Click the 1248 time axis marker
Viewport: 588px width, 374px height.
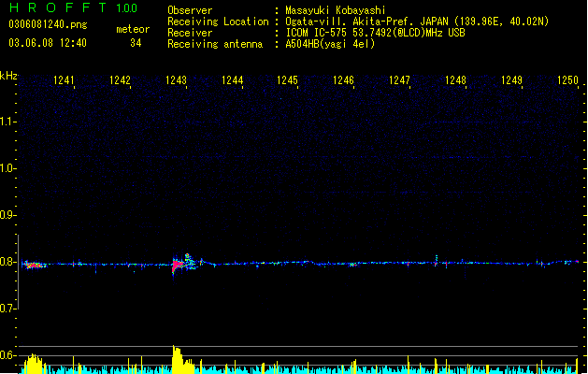(455, 80)
